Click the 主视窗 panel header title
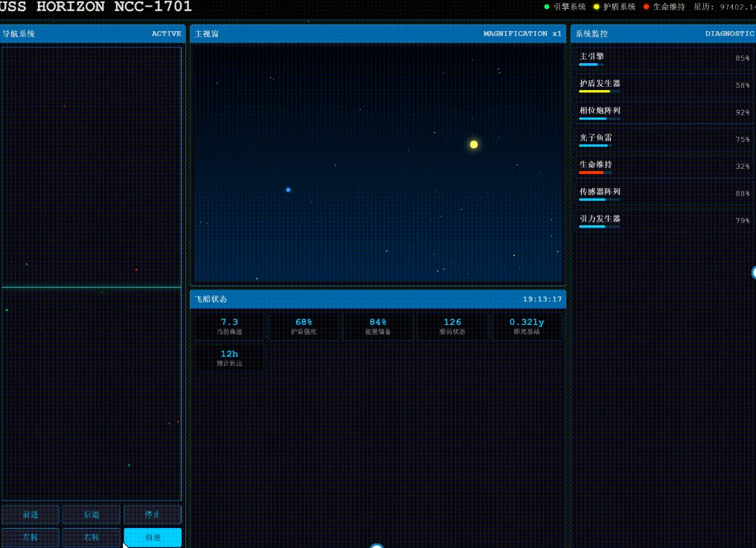 207,33
